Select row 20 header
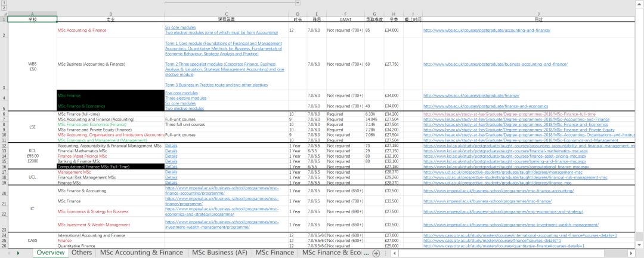This screenshot has height=258, width=644. 4,191
